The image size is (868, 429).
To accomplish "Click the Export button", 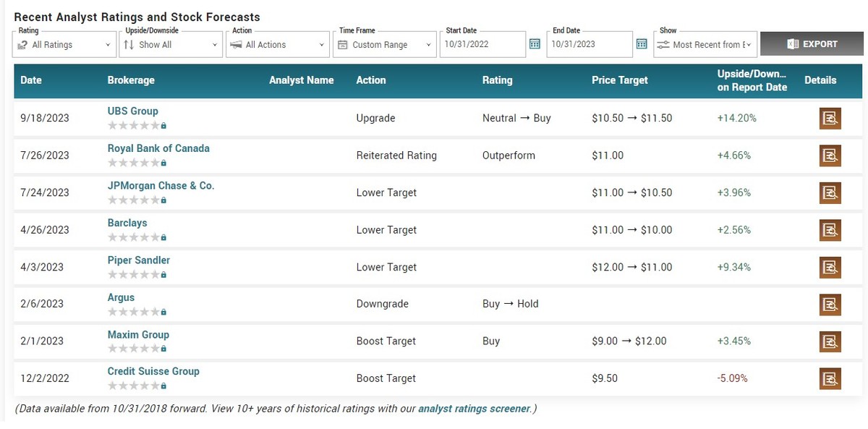I will coord(812,44).
